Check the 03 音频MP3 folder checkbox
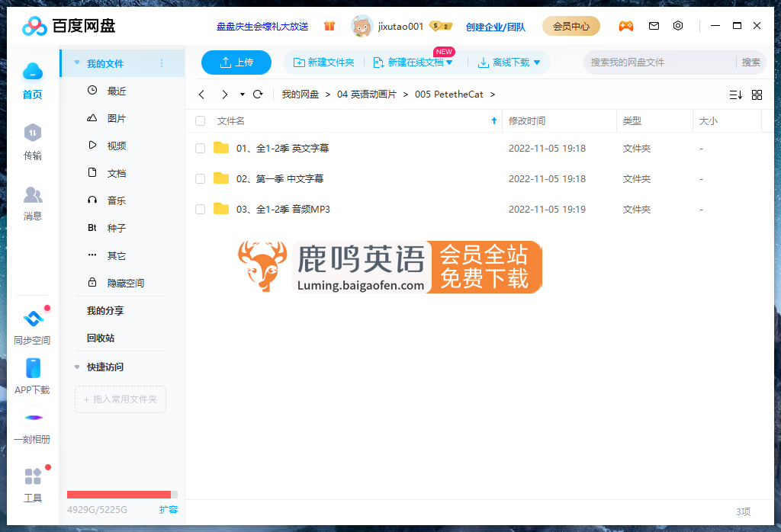Screen dimensions: 781x532 [x=200, y=209]
